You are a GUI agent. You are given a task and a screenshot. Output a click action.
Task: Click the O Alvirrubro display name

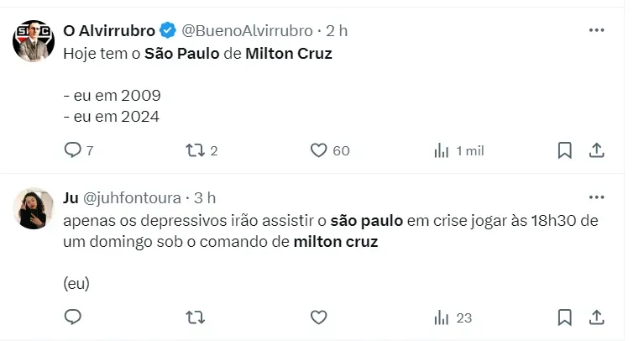point(109,30)
